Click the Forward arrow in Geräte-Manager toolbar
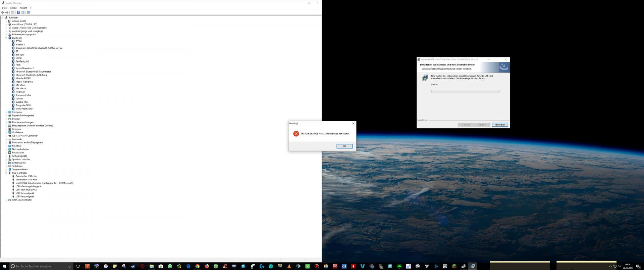This screenshot has height=270, width=644. (x=7, y=12)
